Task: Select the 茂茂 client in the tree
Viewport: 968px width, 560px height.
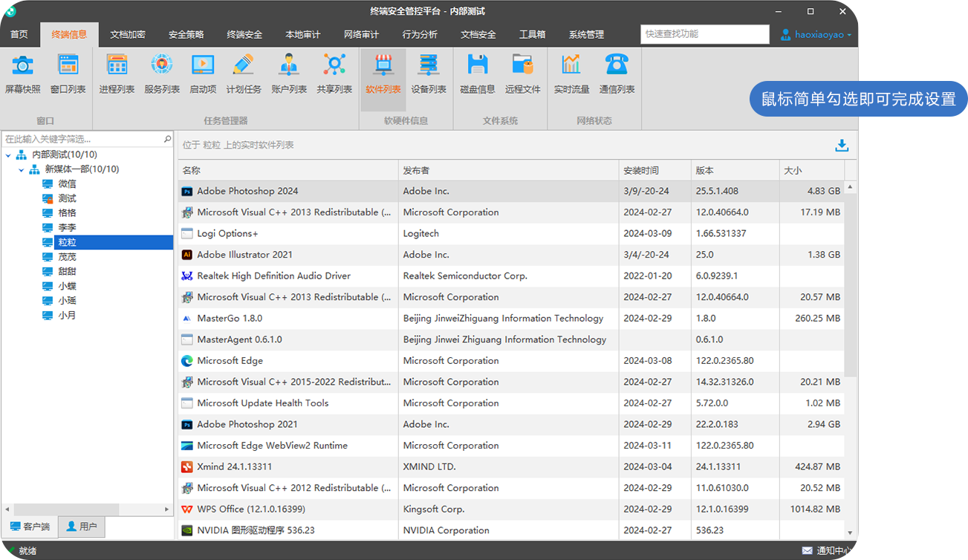Action: (x=67, y=257)
